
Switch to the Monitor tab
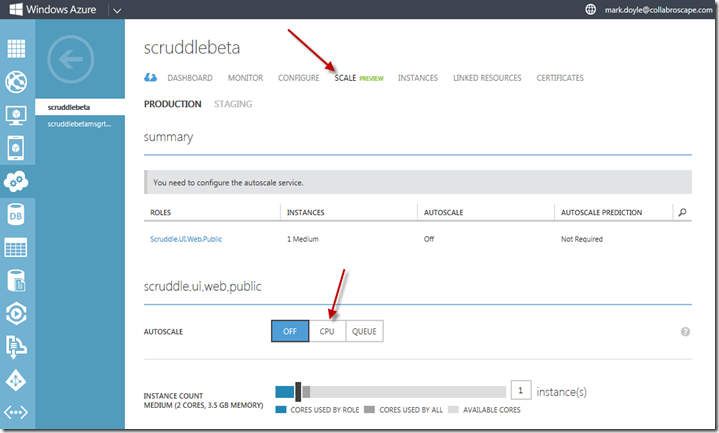click(245, 78)
